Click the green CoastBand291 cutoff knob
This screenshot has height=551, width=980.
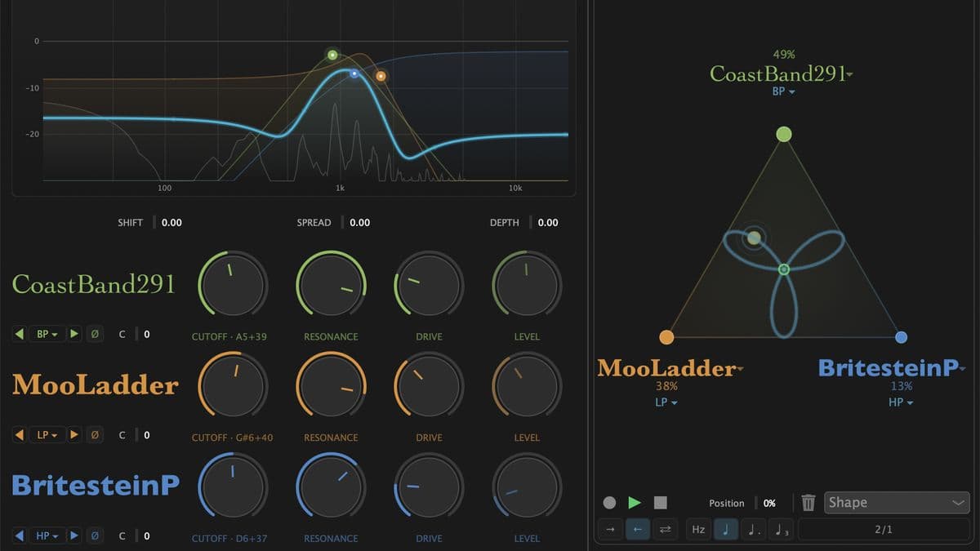tap(233, 284)
